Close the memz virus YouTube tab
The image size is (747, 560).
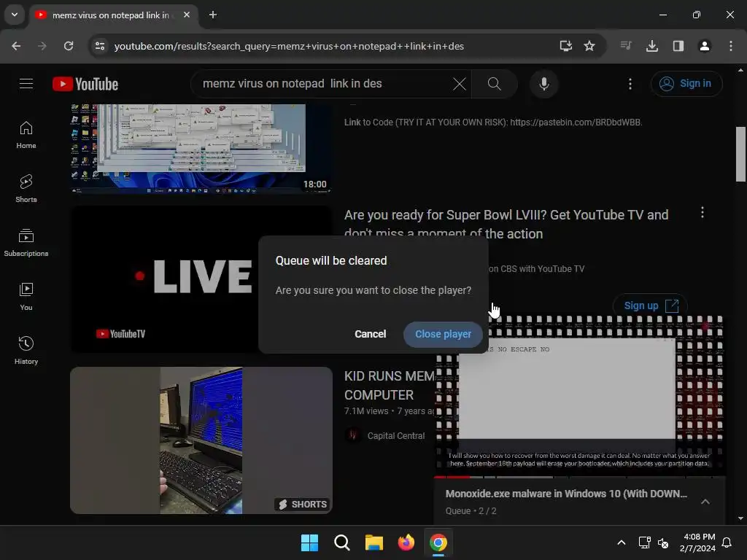[x=187, y=15]
